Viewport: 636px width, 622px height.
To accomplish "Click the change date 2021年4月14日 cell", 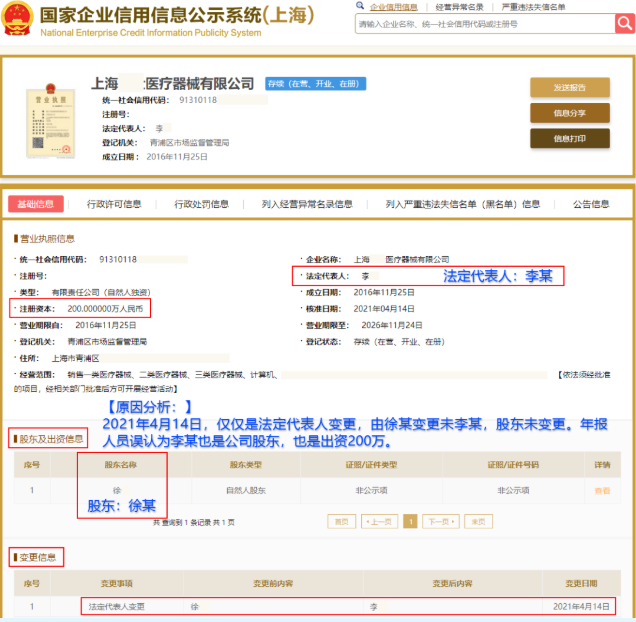I will click(581, 607).
